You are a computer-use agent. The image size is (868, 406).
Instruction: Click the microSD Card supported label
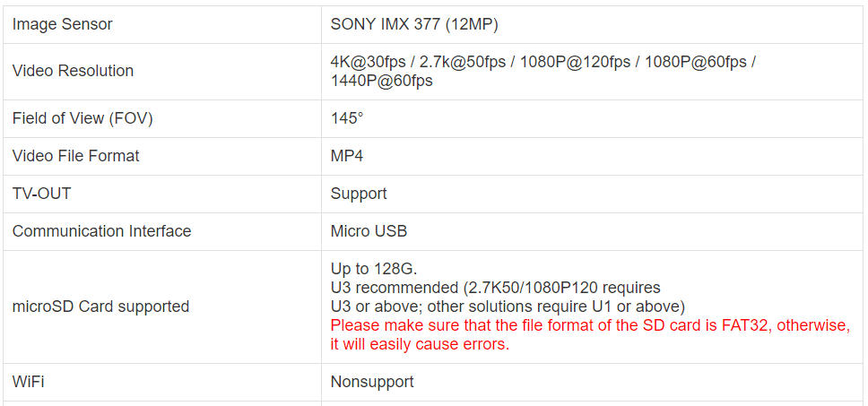coord(100,307)
